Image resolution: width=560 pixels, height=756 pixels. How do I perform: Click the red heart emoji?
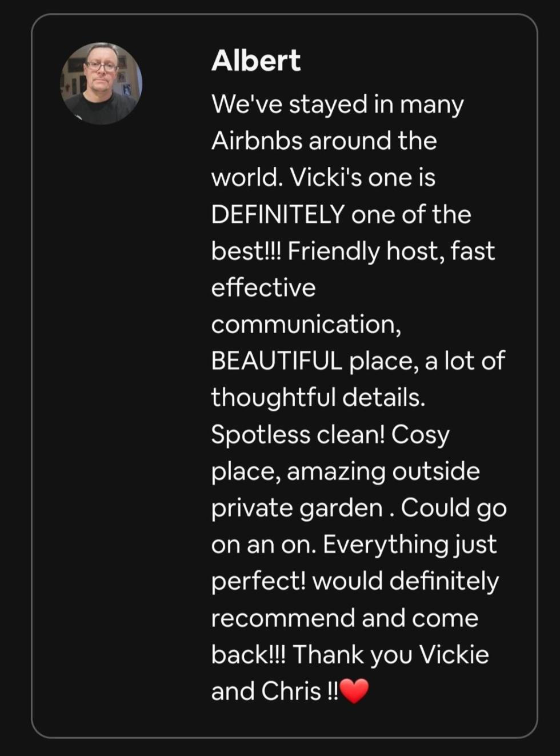(x=354, y=691)
